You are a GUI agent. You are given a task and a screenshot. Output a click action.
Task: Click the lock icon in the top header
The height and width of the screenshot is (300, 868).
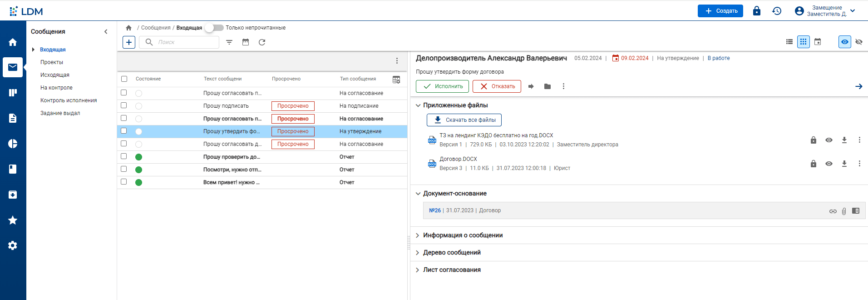tap(756, 11)
